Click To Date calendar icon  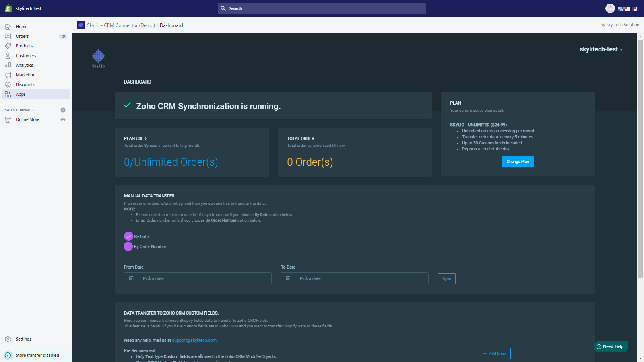coord(288,278)
